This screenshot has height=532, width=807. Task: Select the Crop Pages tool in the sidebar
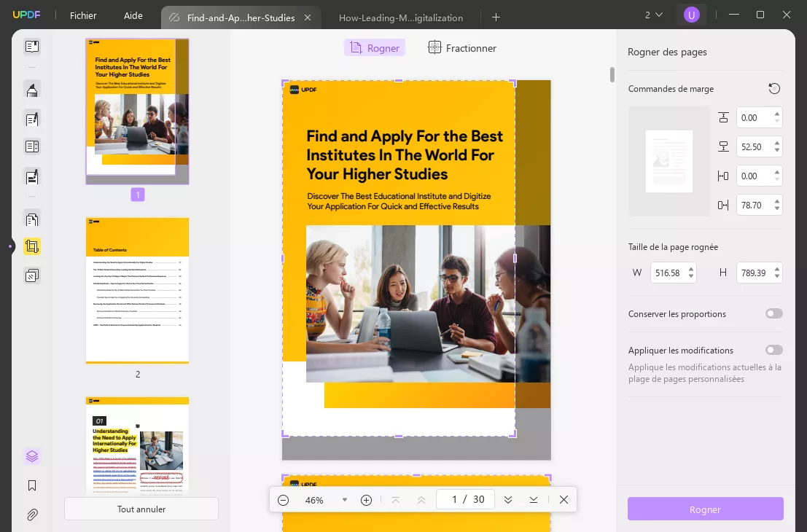[x=32, y=246]
